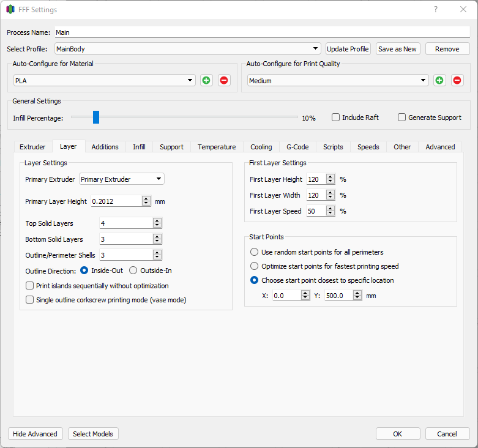This screenshot has height=448, width=478.
Task: Click the Y start point value field
Action: pyautogui.click(x=339, y=296)
